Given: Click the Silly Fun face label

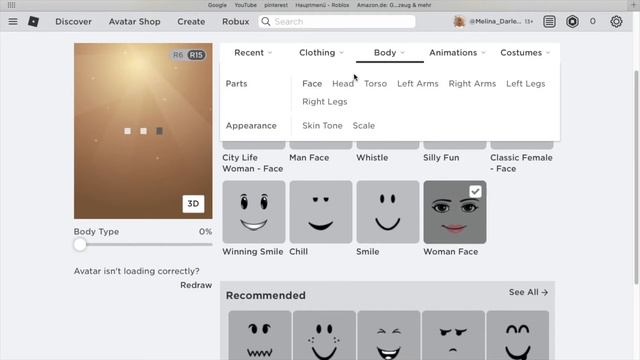Looking at the screenshot, I should pyautogui.click(x=441, y=158).
